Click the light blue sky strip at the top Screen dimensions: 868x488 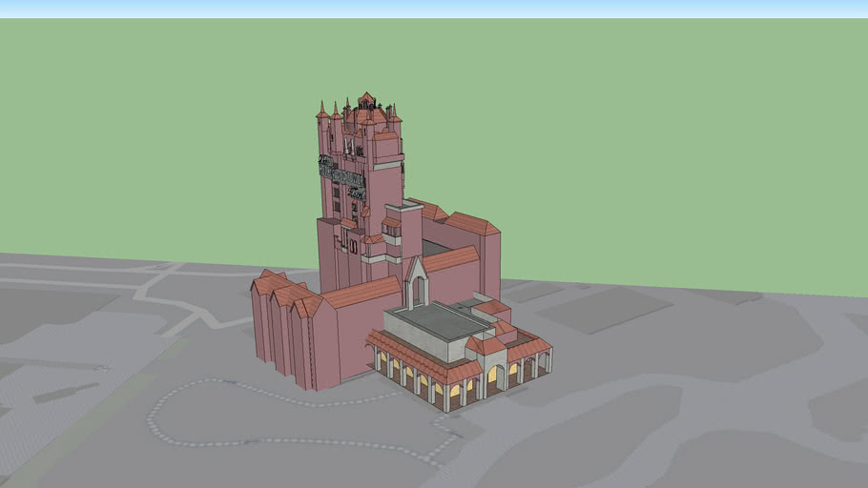coord(434,9)
